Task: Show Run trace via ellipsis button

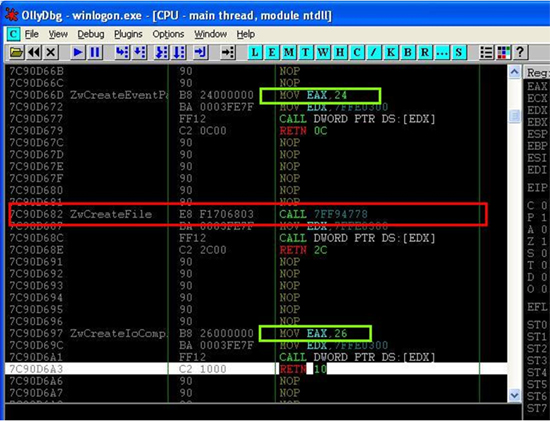Action: [x=442, y=53]
